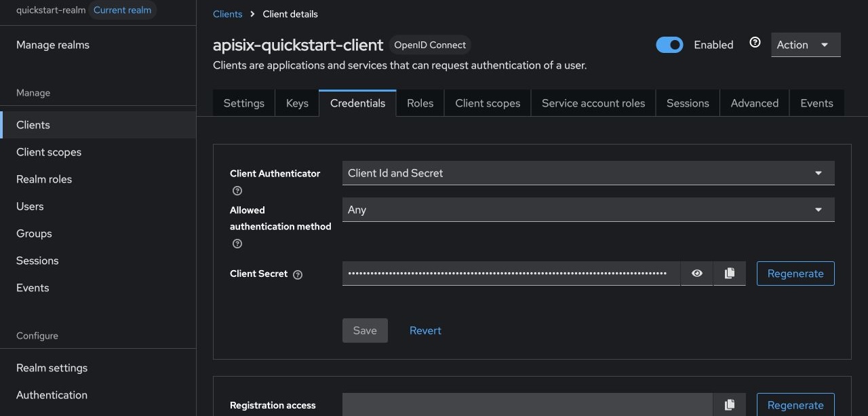Open Authentication in the sidebar
Screen dimensions: 868x416
[98, 395]
